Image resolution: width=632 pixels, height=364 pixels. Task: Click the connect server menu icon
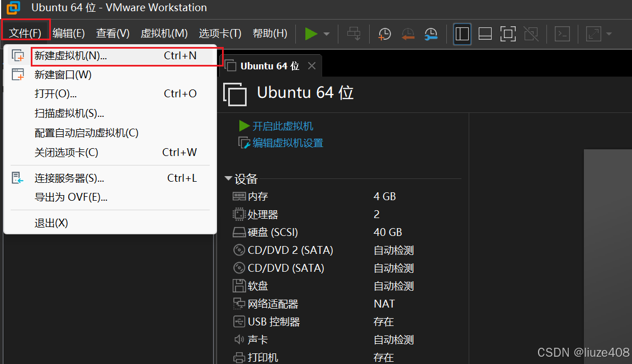pyautogui.click(x=18, y=178)
